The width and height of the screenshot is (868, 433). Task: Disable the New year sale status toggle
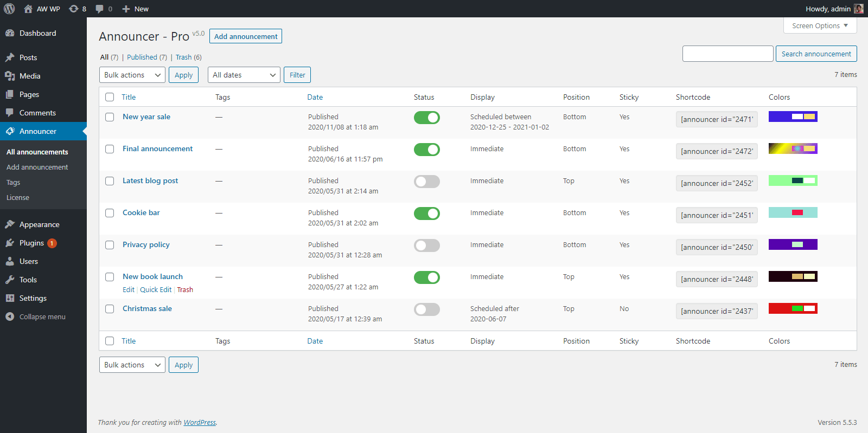(426, 118)
